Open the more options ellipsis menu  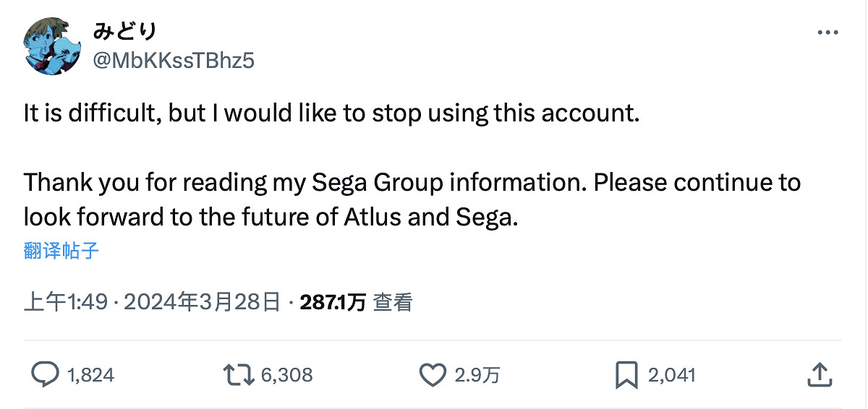pos(827,33)
